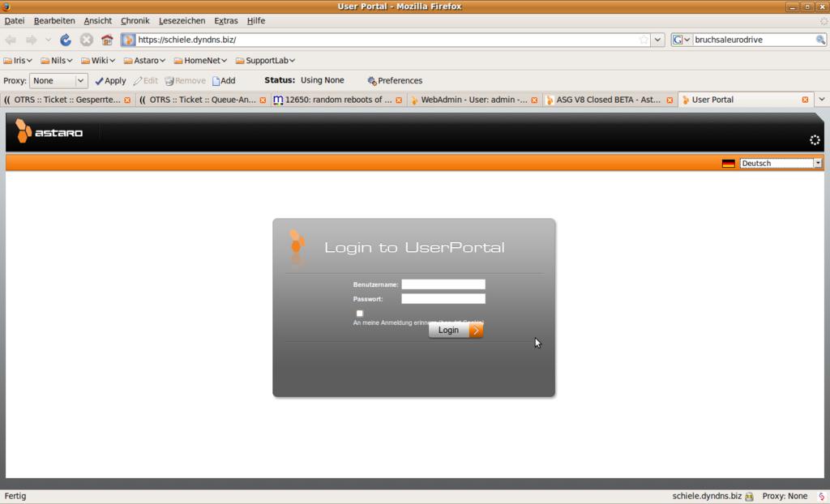Screen dimensions: 830x504
Task: Click Proxy: None in the status bar
Action: point(785,496)
